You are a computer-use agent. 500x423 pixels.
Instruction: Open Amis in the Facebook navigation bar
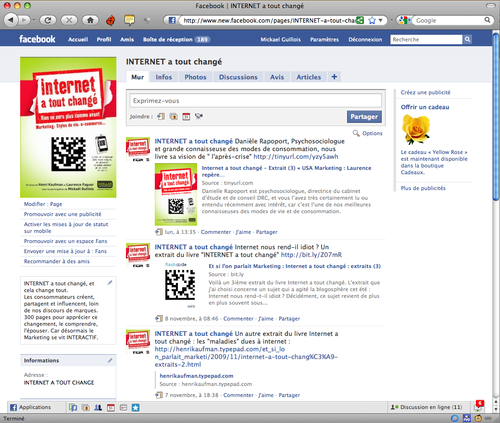(x=127, y=39)
